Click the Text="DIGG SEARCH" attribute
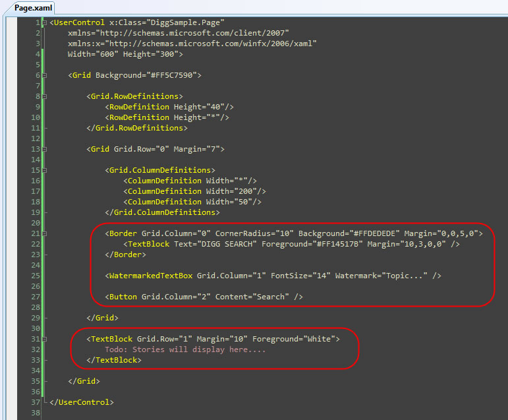Screen dimensions: 508x420 point(215,244)
